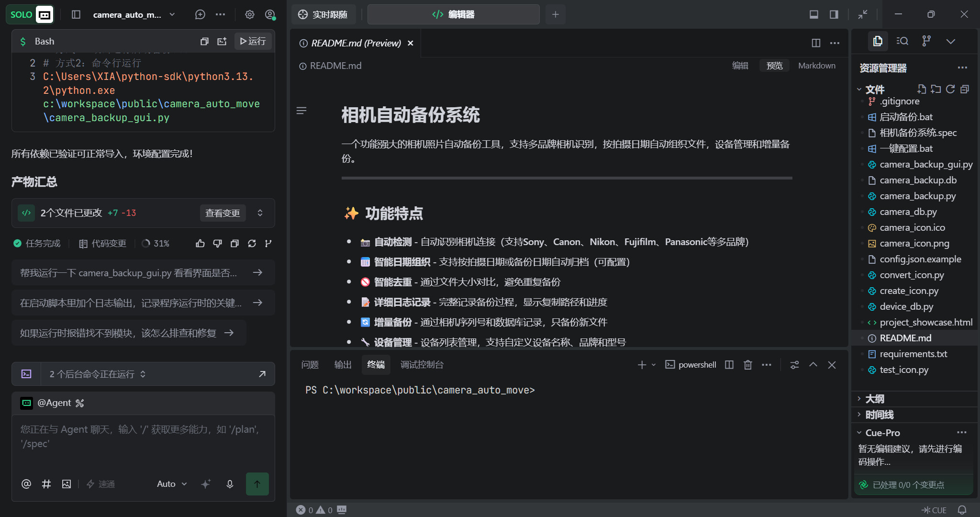Activate voice input microphone

coord(230,484)
